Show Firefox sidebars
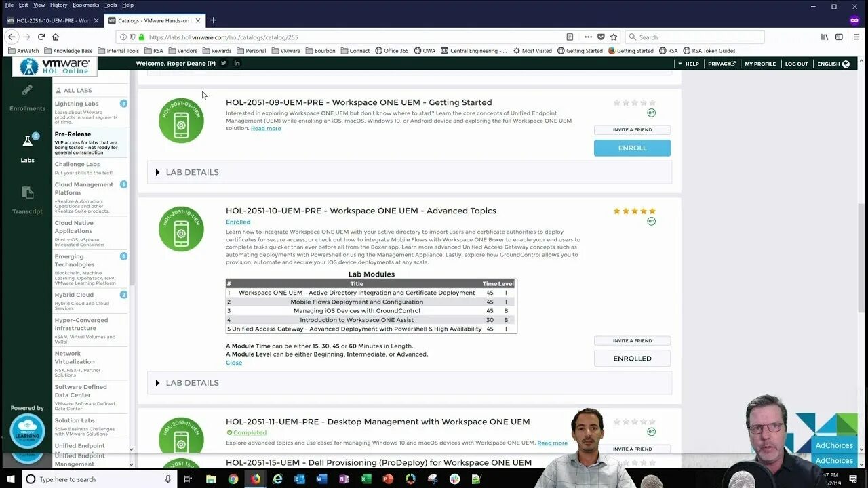 [840, 37]
